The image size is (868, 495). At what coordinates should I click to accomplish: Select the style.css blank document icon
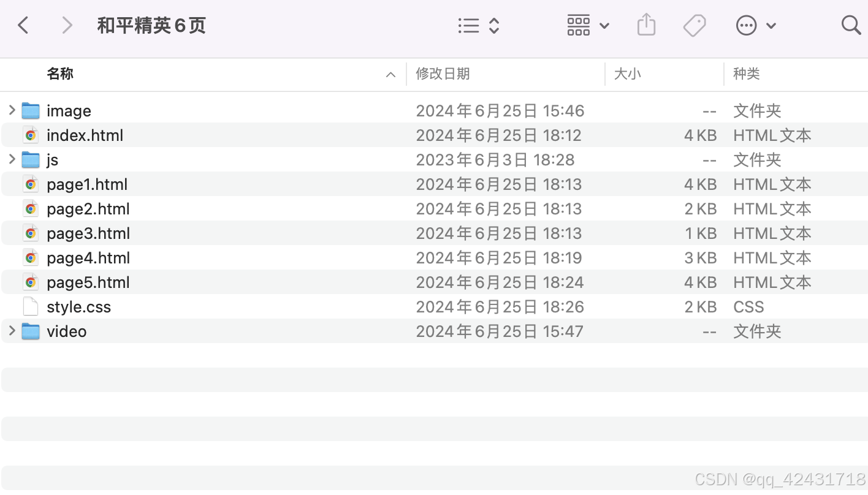point(31,307)
